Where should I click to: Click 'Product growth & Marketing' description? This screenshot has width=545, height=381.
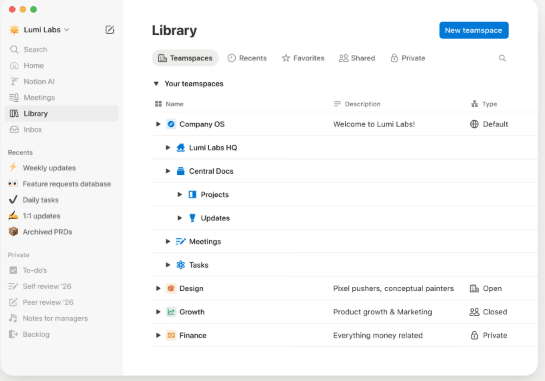[x=383, y=312]
